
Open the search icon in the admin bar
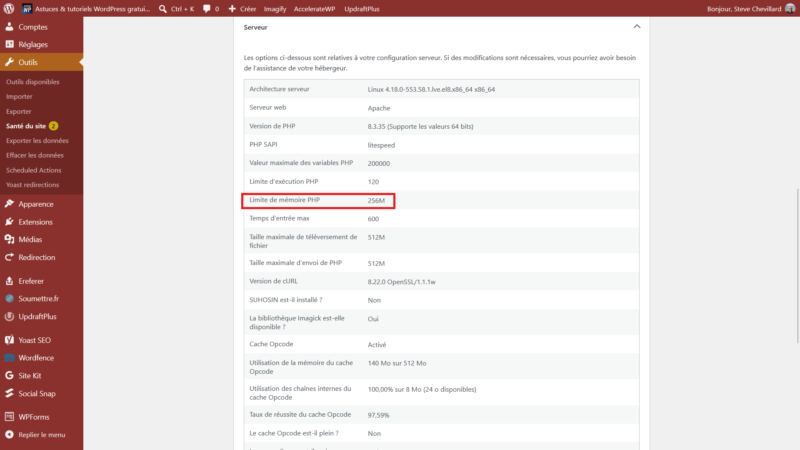pos(163,9)
